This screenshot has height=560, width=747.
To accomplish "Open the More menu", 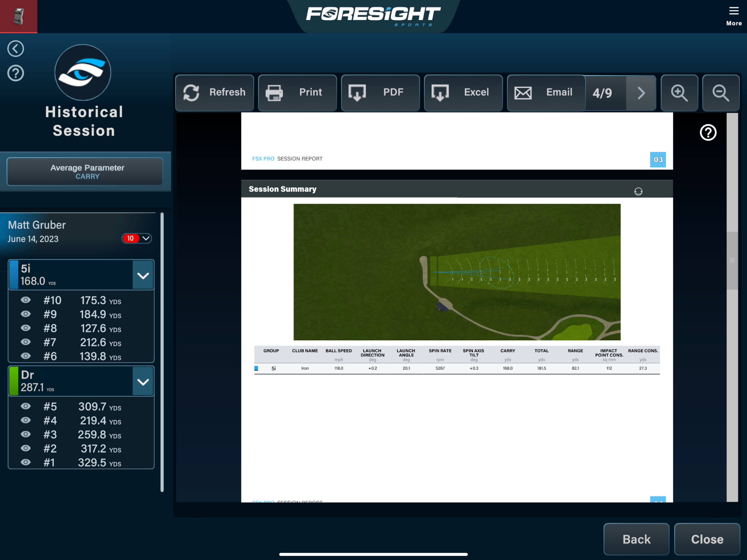I will [734, 16].
